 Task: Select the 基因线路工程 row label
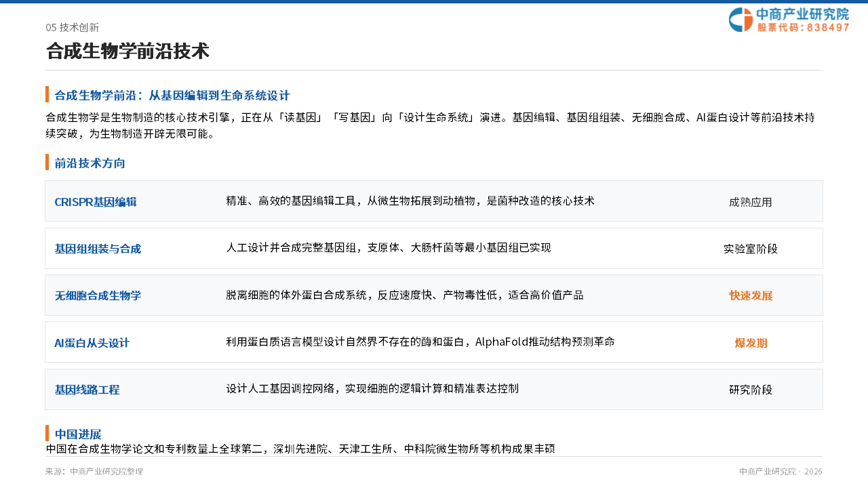tap(87, 390)
